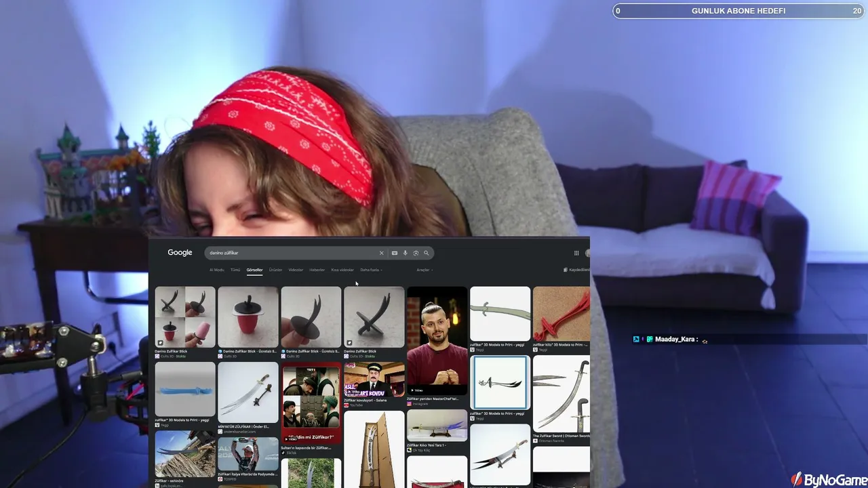Open the red cup with stick thumbnail
The image size is (868, 488).
(x=248, y=317)
